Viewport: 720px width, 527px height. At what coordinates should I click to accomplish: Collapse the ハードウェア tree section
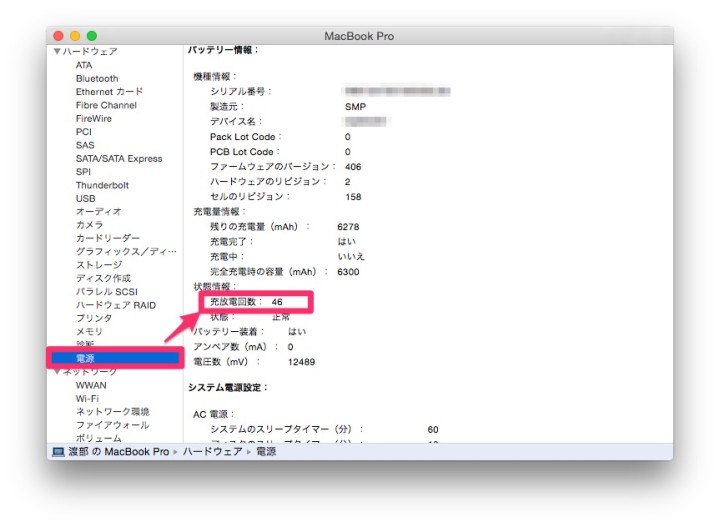coord(57,51)
